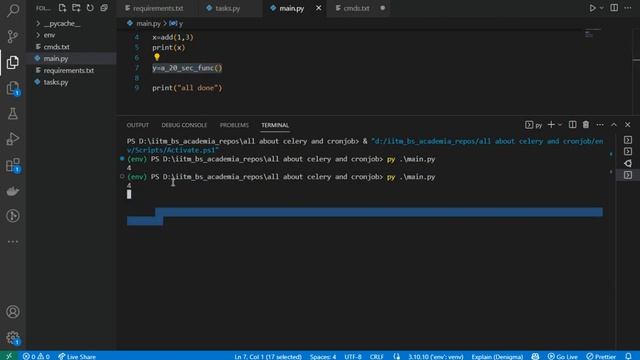Open the Manage gear menu
The height and width of the screenshot is (360, 640).
click(13, 338)
